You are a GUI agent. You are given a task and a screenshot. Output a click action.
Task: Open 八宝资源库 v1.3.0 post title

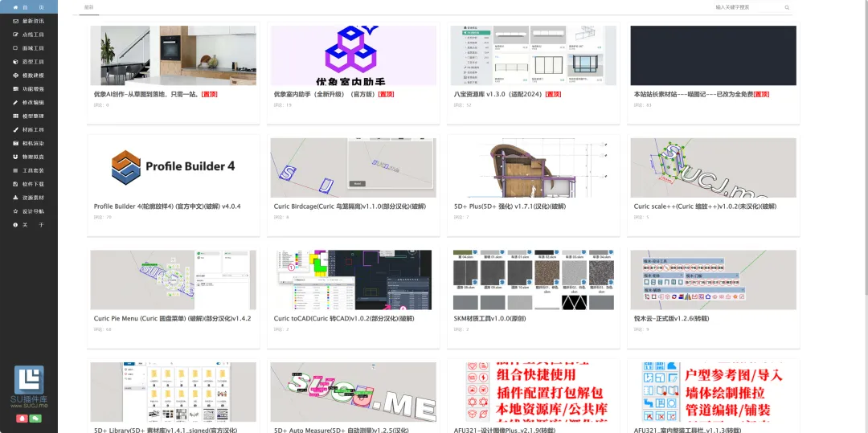[508, 95]
